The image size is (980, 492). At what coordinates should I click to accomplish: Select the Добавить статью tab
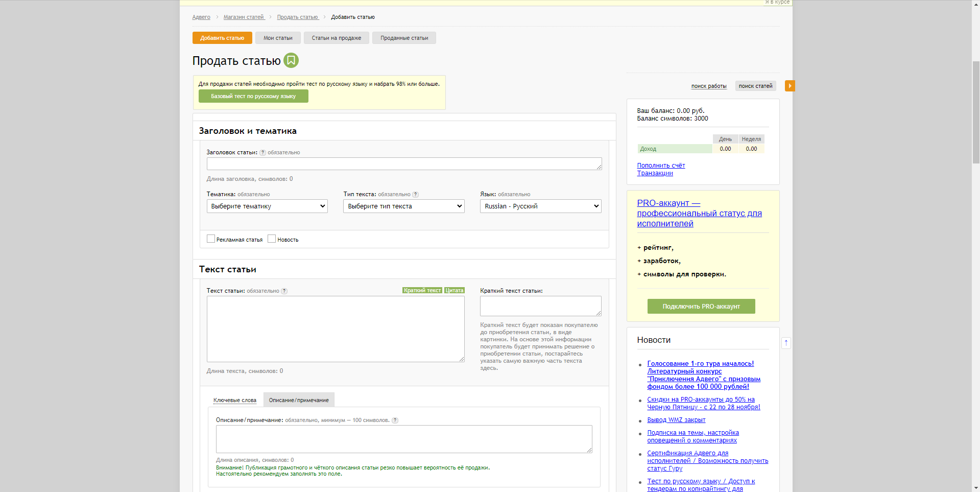coord(222,38)
